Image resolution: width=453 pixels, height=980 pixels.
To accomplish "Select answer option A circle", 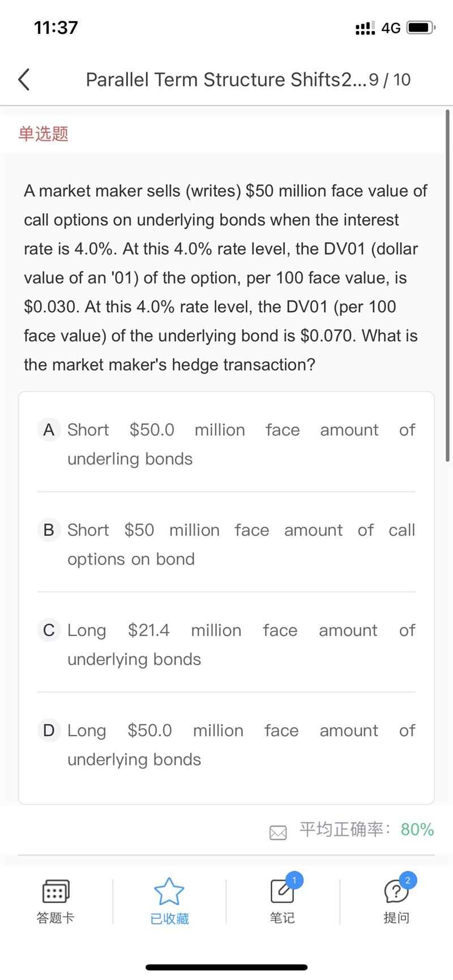I will [x=49, y=430].
